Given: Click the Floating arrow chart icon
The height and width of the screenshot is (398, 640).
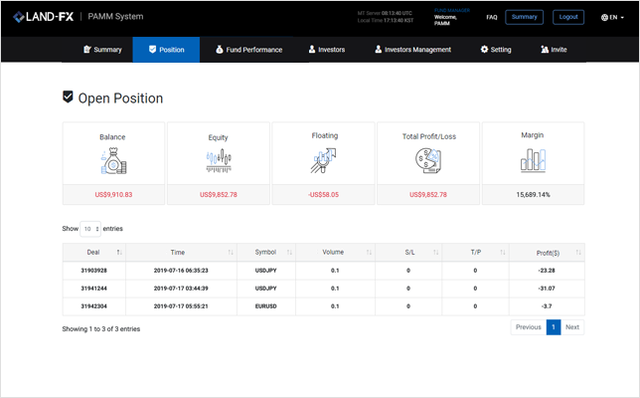Looking at the screenshot, I should [323, 160].
